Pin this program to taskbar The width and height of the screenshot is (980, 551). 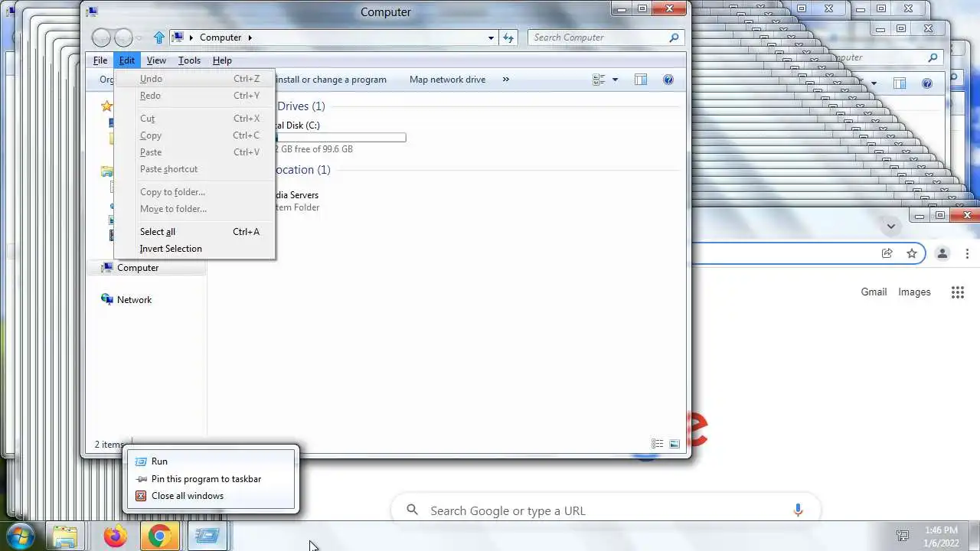(x=211, y=479)
